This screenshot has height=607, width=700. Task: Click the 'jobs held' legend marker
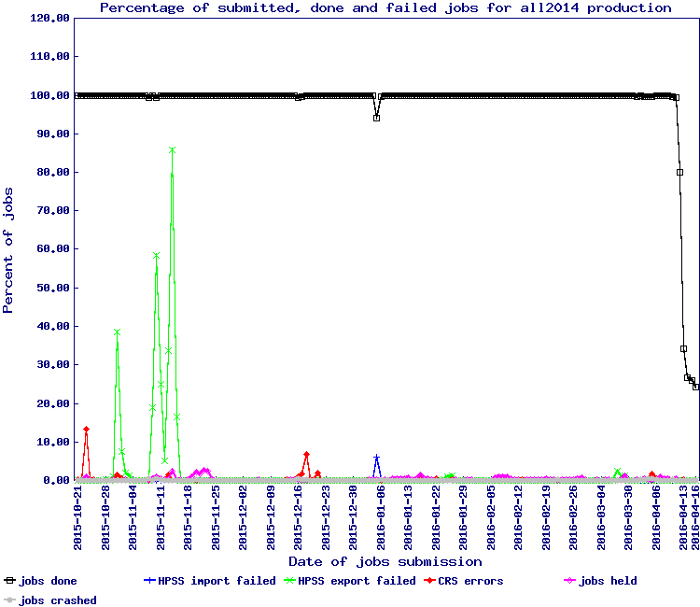coord(570,581)
